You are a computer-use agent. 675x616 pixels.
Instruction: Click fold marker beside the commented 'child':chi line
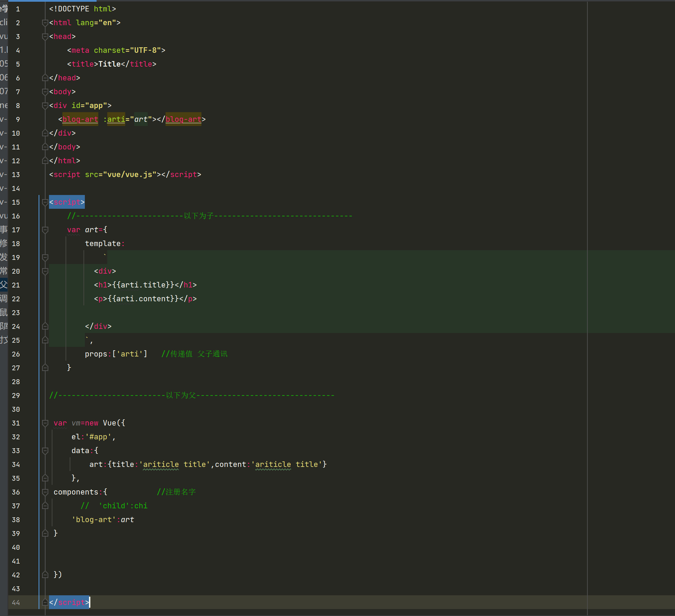coord(45,506)
